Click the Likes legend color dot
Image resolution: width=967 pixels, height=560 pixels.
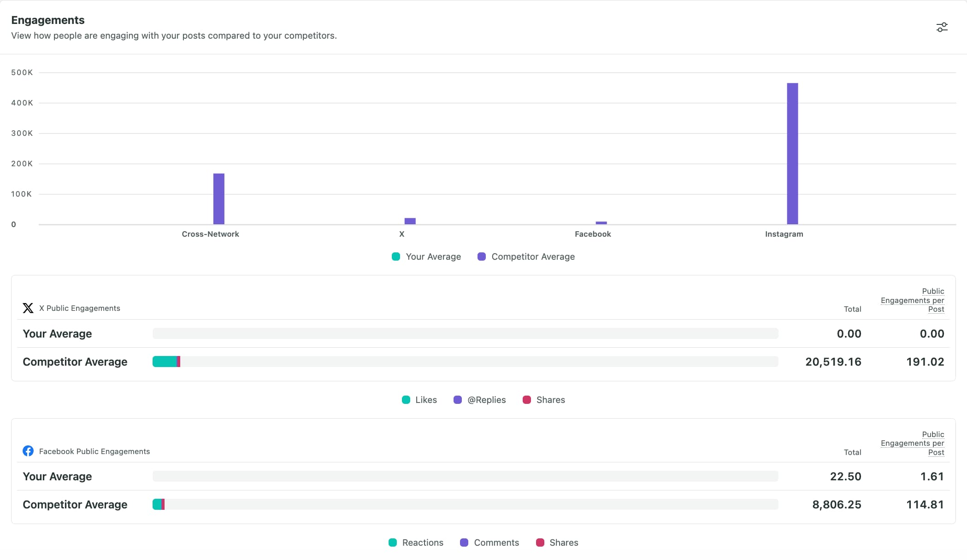(406, 400)
